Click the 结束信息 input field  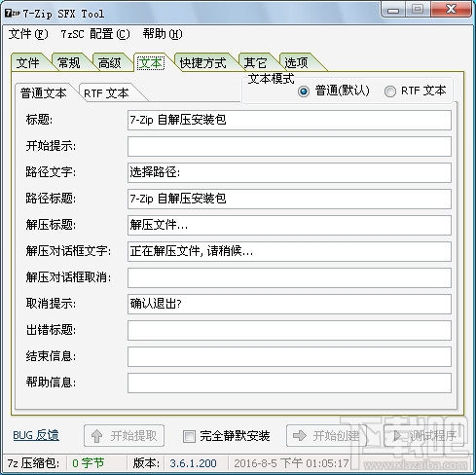(x=289, y=356)
